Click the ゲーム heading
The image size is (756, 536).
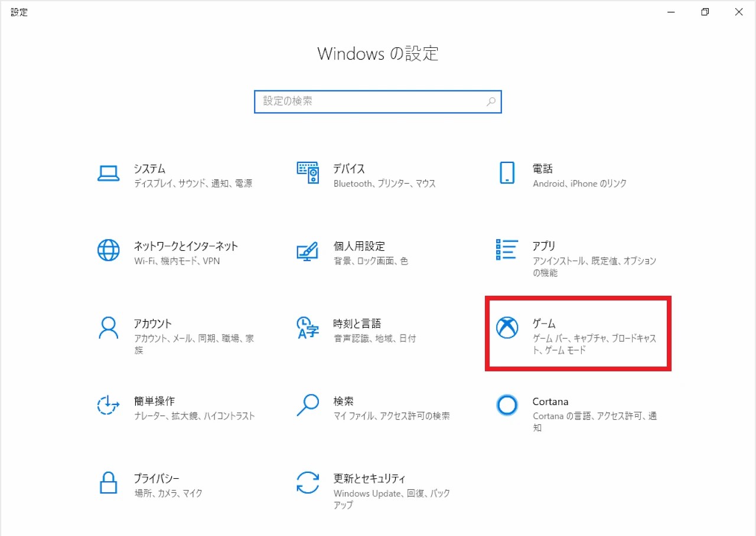tap(544, 323)
